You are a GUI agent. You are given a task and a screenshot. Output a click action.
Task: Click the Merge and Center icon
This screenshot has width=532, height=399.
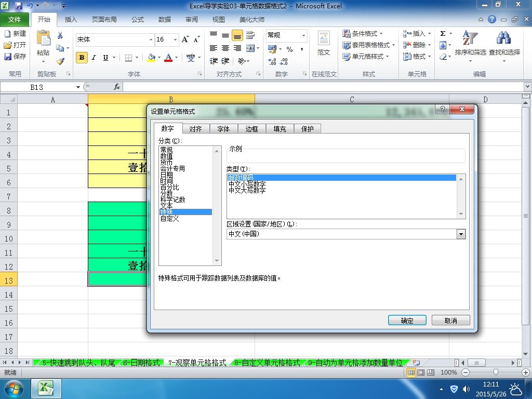click(x=250, y=48)
